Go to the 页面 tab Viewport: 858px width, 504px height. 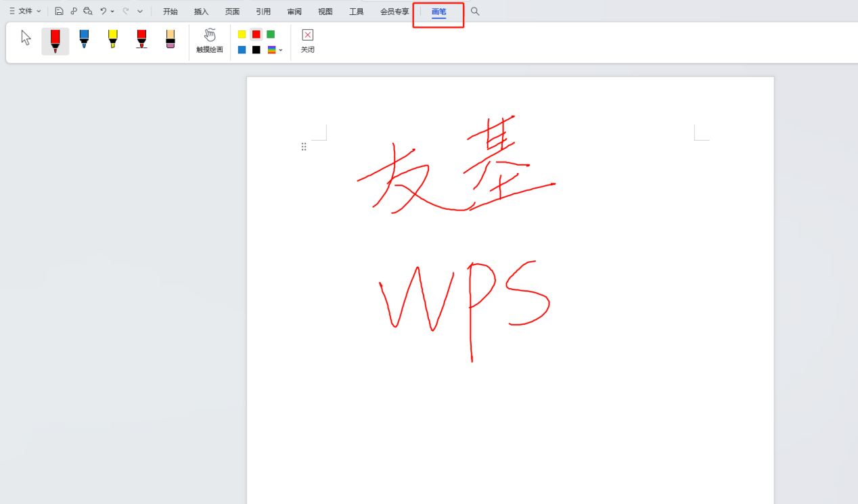233,12
